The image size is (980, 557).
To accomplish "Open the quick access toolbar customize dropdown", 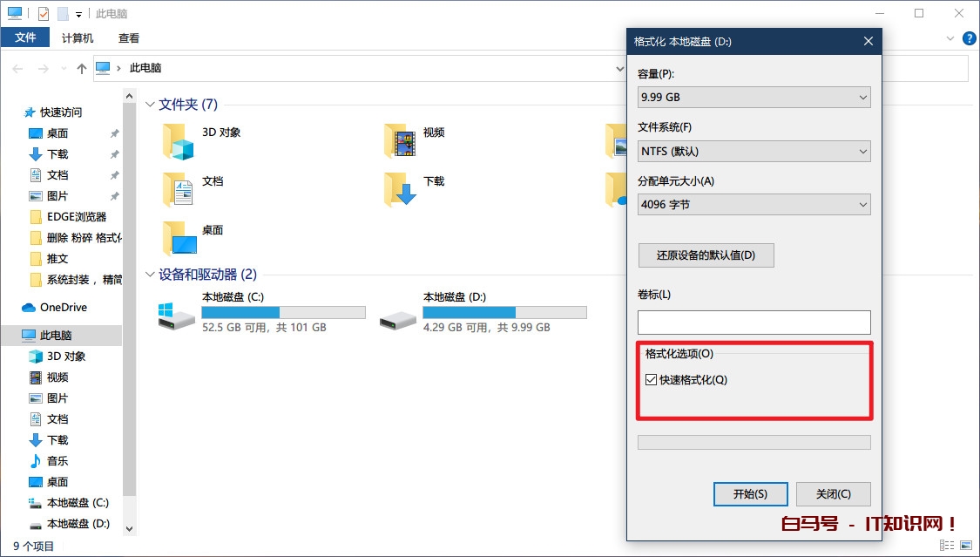I will tap(78, 14).
